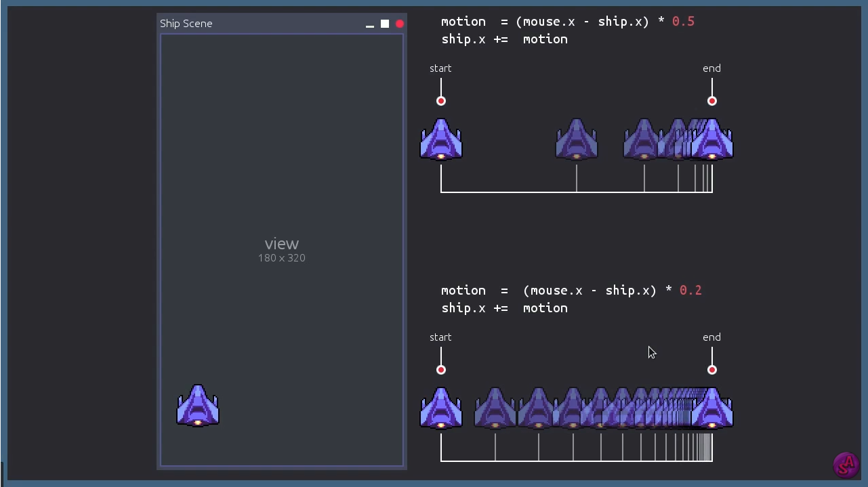This screenshot has height=487, width=868.
Task: Click the red start marker of 0.5 diagram
Action: (x=441, y=101)
